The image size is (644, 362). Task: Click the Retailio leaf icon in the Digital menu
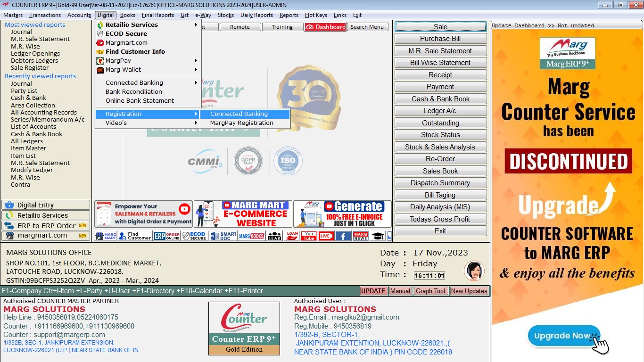100,25
